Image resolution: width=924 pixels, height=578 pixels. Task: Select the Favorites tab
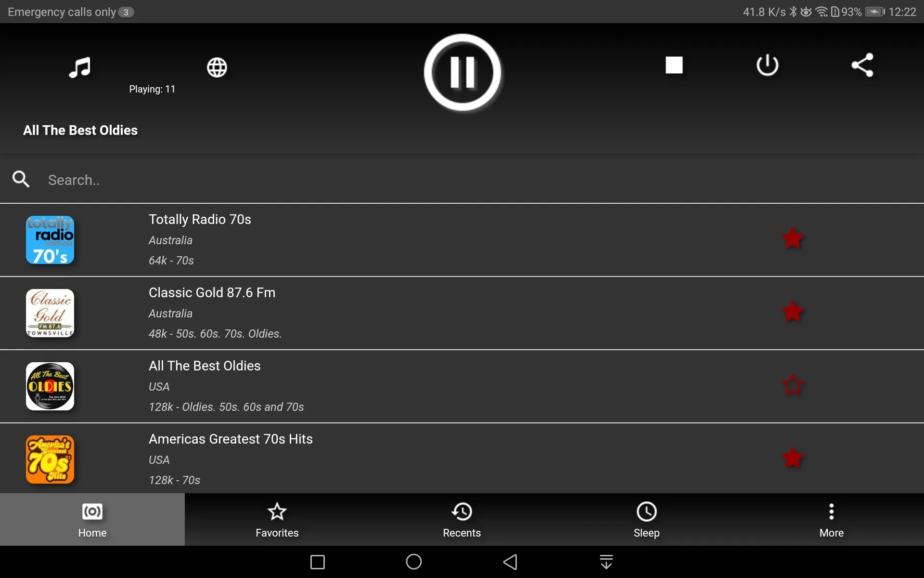click(x=277, y=519)
